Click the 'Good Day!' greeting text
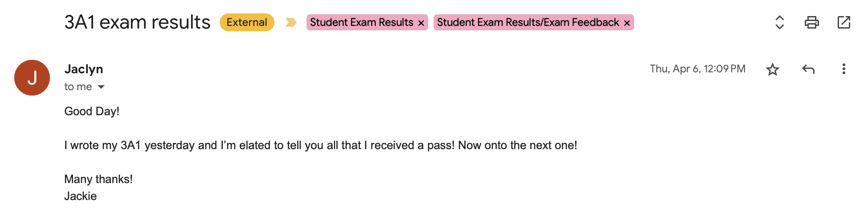The height and width of the screenshot is (217, 868). coord(92,111)
